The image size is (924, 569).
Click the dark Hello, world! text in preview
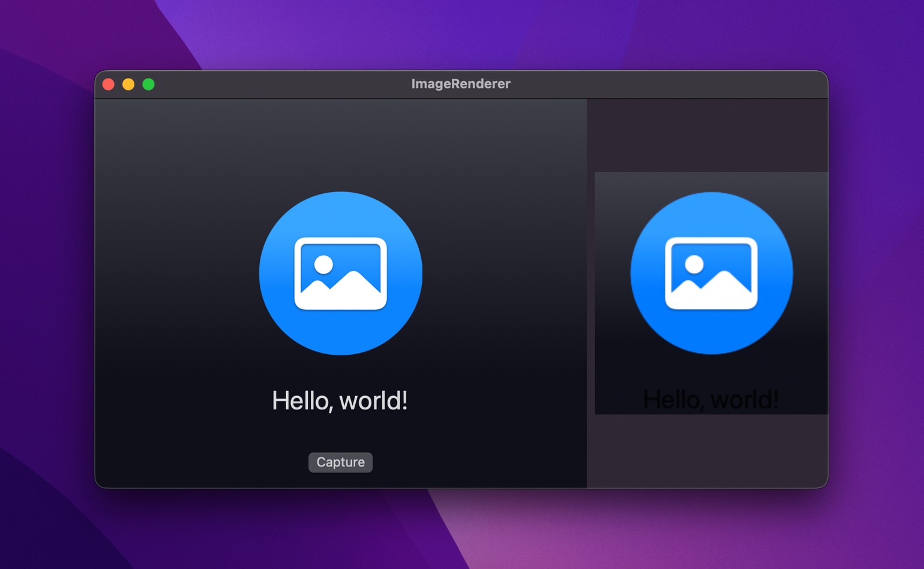(711, 400)
